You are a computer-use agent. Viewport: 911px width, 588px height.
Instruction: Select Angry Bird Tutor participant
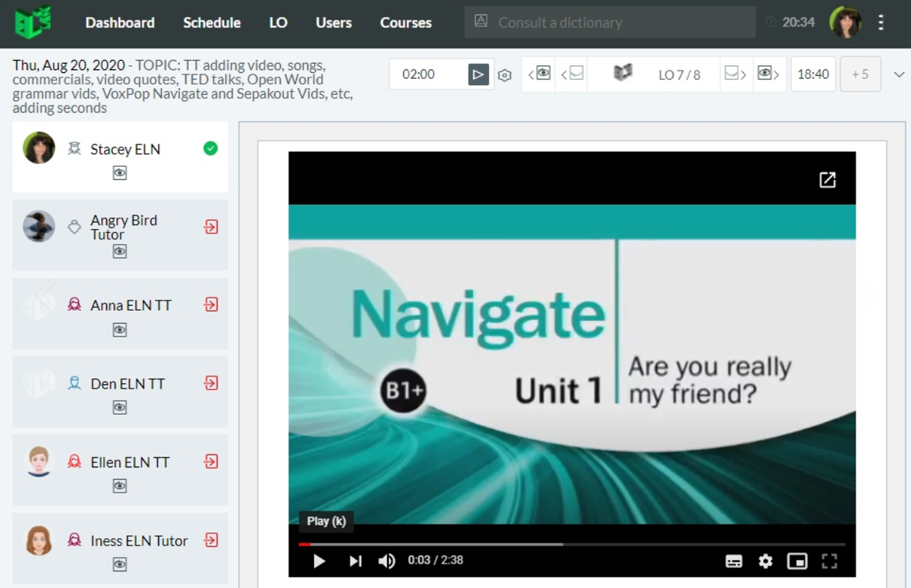pos(120,235)
